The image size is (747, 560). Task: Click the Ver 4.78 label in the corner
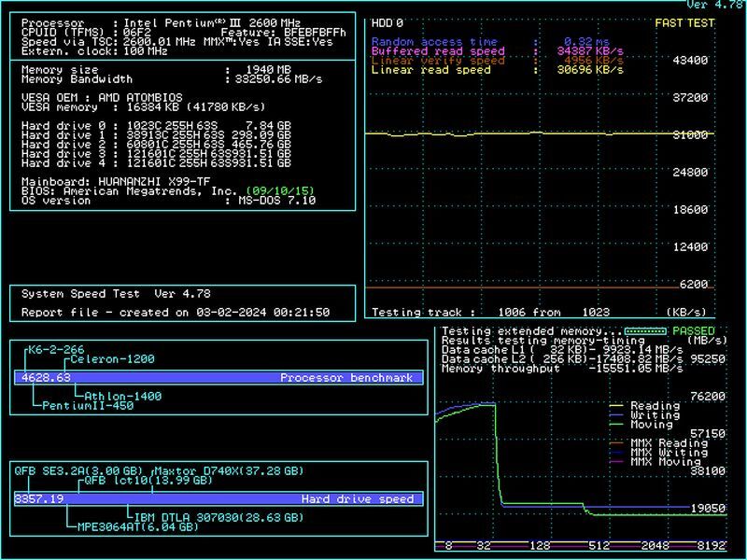(716, 5)
